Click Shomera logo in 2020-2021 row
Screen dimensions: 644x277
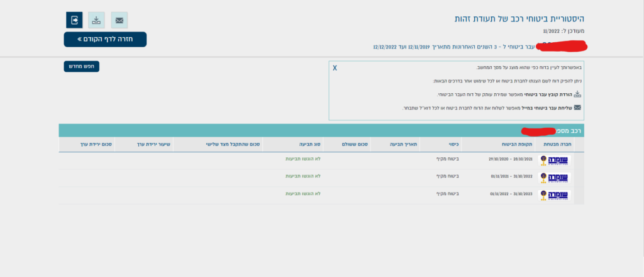[554, 161]
